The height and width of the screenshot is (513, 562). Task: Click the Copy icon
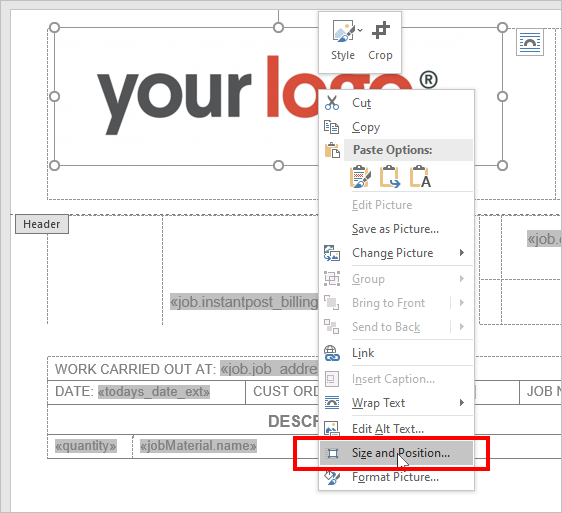(x=332, y=127)
